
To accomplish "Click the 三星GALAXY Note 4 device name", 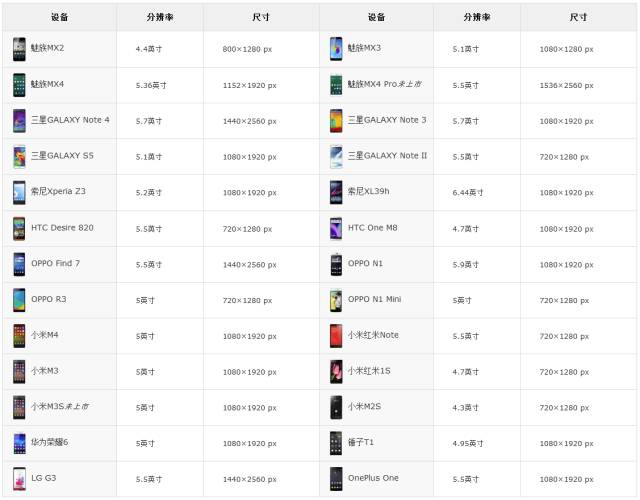I will click(x=70, y=120).
